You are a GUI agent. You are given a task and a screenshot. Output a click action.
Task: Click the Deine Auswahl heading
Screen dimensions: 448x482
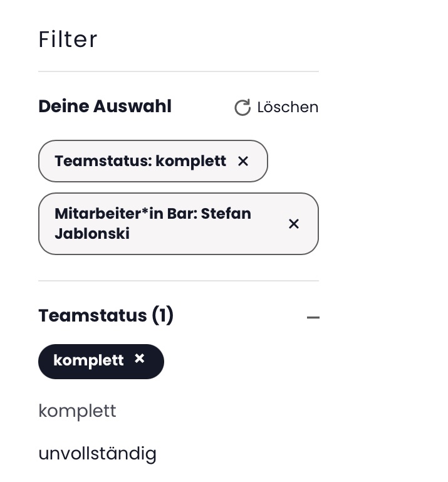[105, 107]
